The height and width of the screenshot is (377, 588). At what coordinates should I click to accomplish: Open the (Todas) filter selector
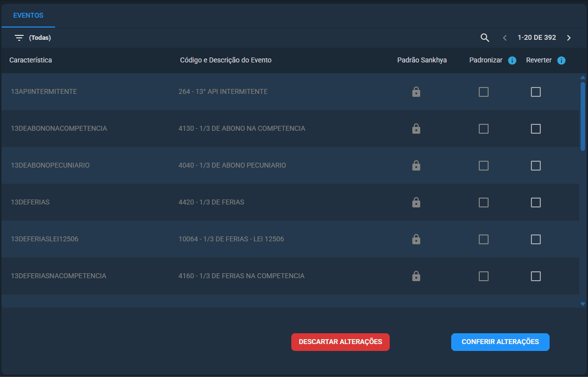point(40,37)
